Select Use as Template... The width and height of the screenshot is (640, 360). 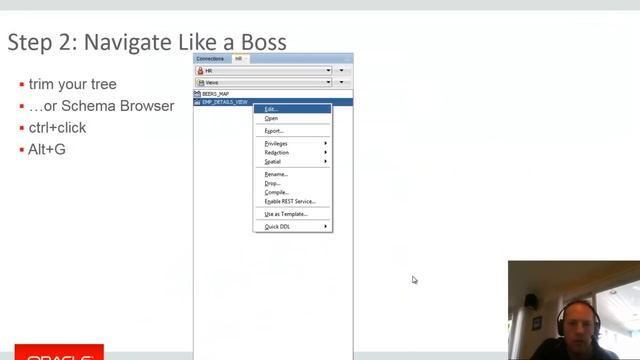pyautogui.click(x=292, y=214)
